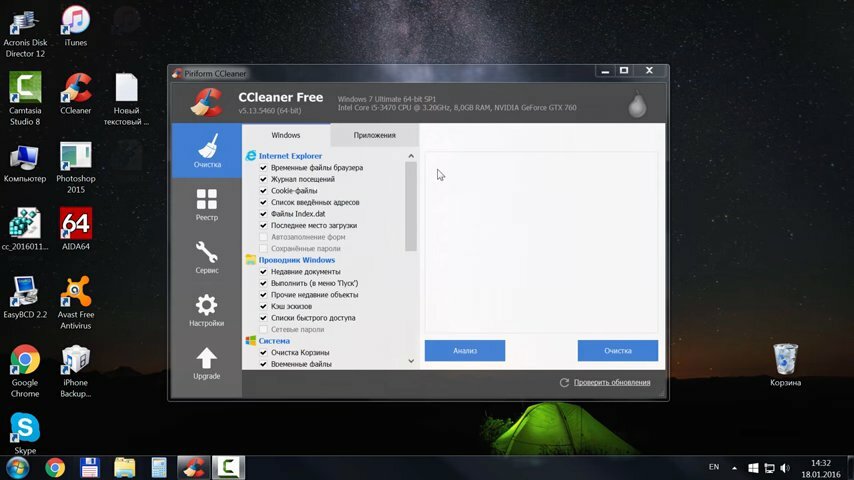This screenshot has height=480, width=854.
Task: Click the taskbar clock 14:32
Action: click(821, 463)
